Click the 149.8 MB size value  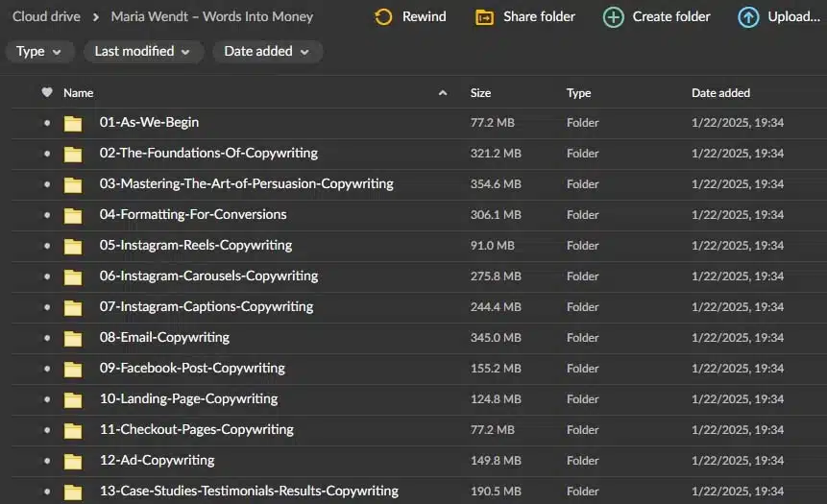click(x=496, y=460)
